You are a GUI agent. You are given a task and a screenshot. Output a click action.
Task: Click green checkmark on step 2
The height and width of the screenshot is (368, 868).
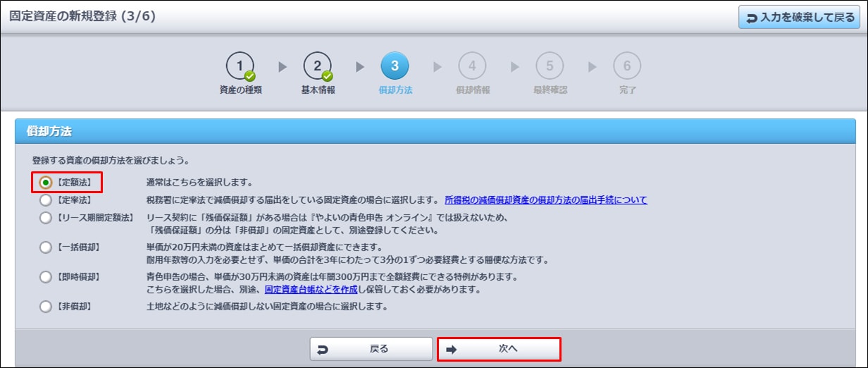click(328, 76)
